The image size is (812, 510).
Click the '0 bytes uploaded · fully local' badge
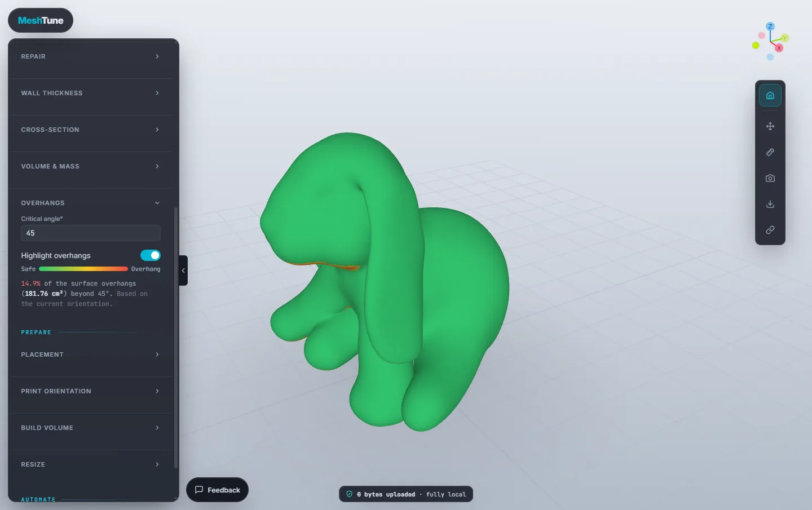coord(406,494)
